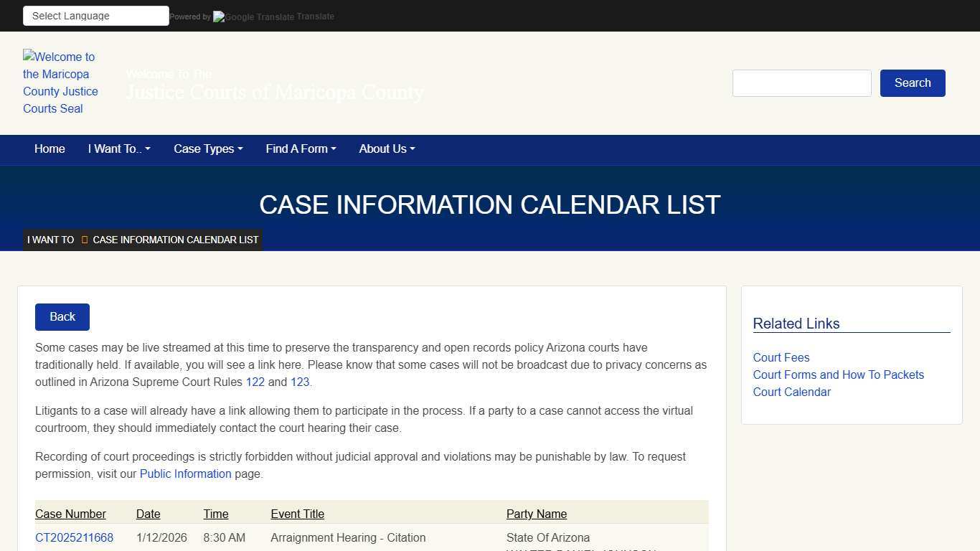
Task: Open Supreme Court Rule 122 link
Action: coord(255,382)
